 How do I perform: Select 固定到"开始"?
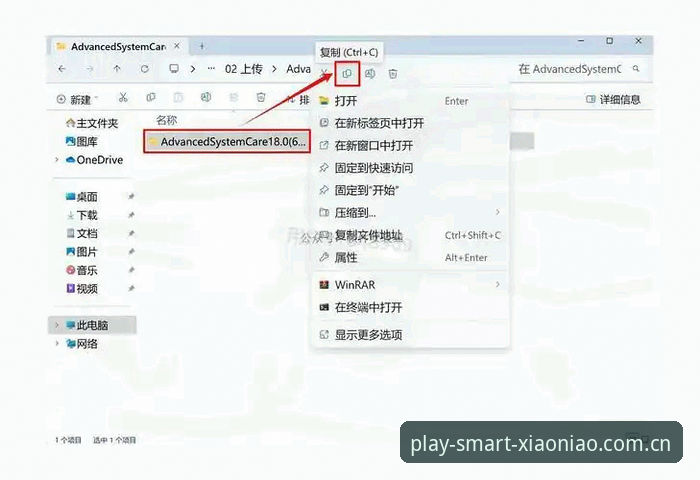[x=411, y=190]
